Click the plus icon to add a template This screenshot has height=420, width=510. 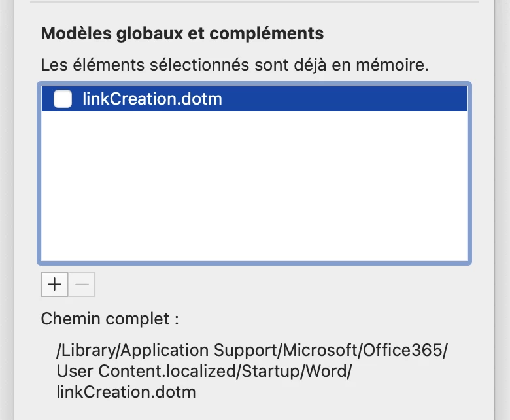(54, 285)
